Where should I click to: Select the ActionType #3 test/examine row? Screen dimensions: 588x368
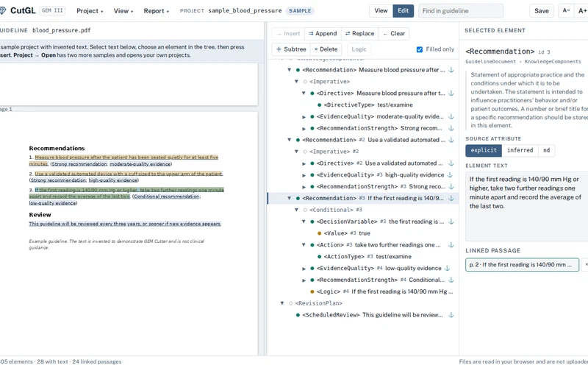point(363,256)
